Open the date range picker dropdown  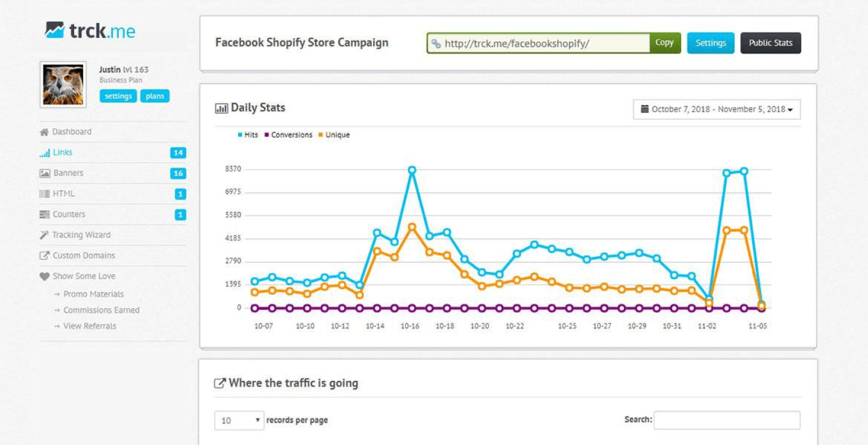coord(717,110)
